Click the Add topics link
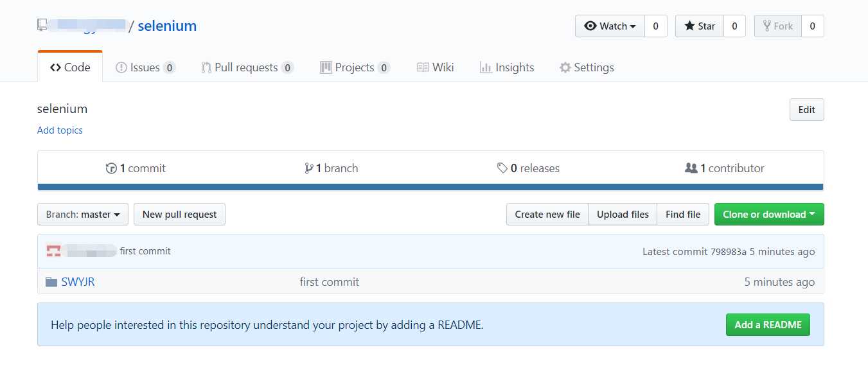Screen dimensions: 868x370 tap(60, 130)
